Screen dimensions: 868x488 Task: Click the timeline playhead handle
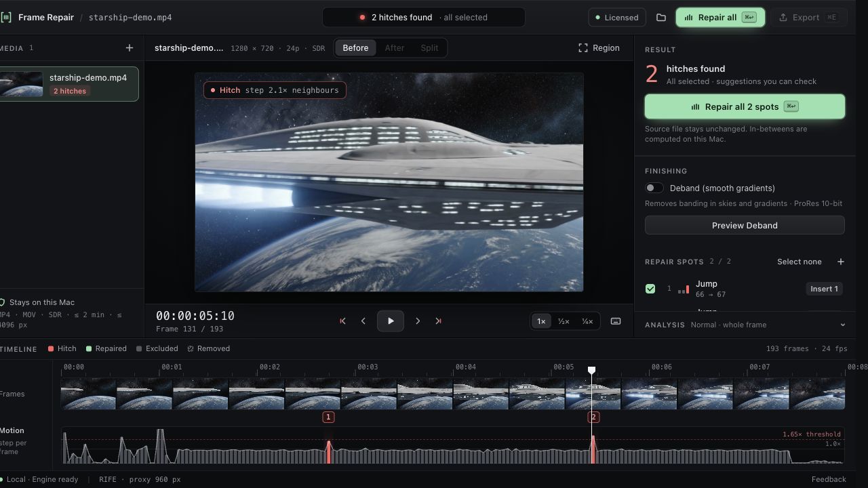pos(592,370)
